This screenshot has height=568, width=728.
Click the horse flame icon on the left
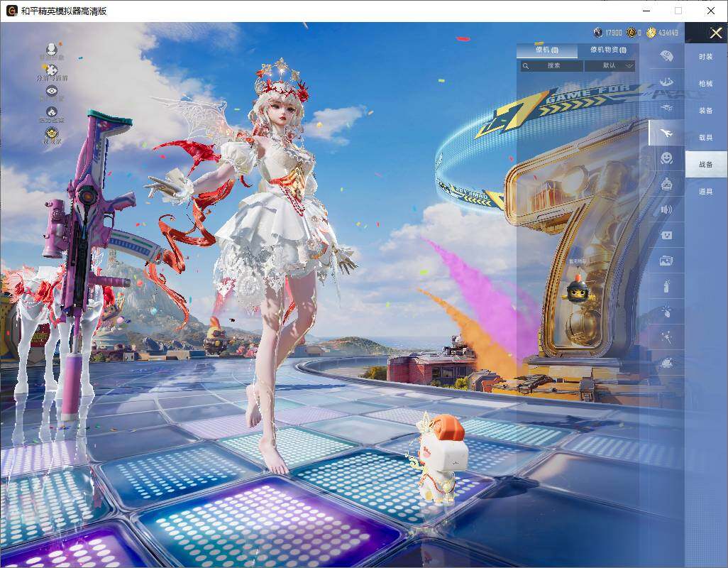(52, 112)
